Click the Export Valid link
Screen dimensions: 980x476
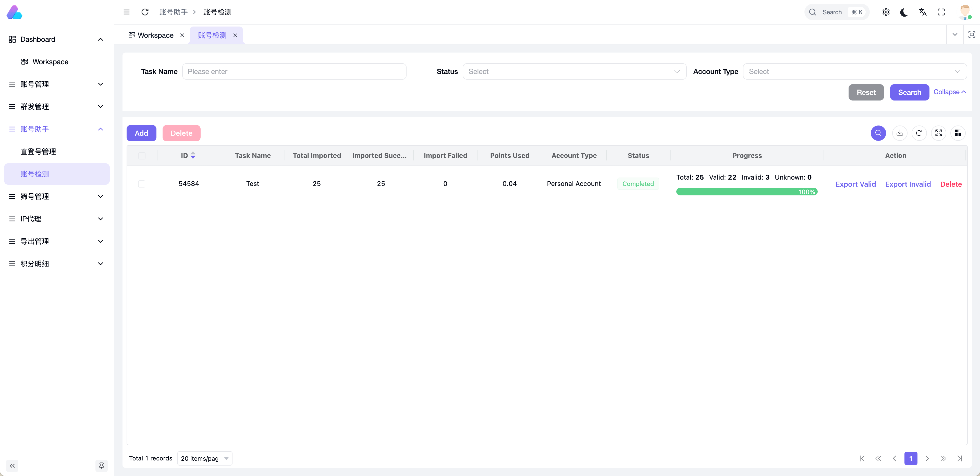pyautogui.click(x=856, y=184)
